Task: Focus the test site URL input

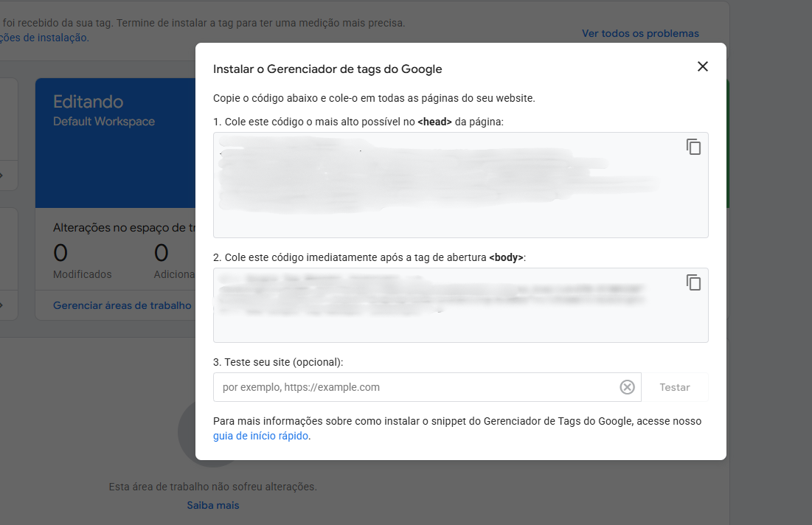Action: point(413,387)
